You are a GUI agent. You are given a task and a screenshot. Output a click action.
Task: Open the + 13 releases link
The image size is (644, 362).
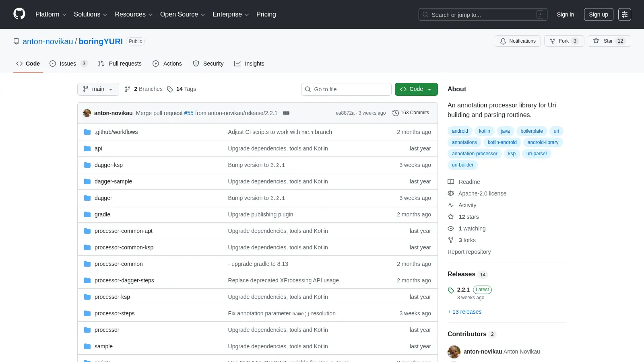[464, 312]
